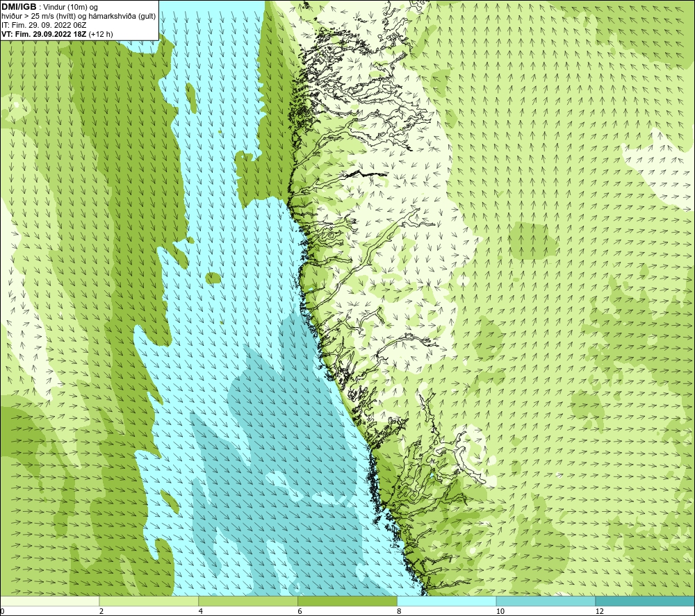Click the legend scale value '8'
Viewport: 695px width, 616px height.
(400, 612)
